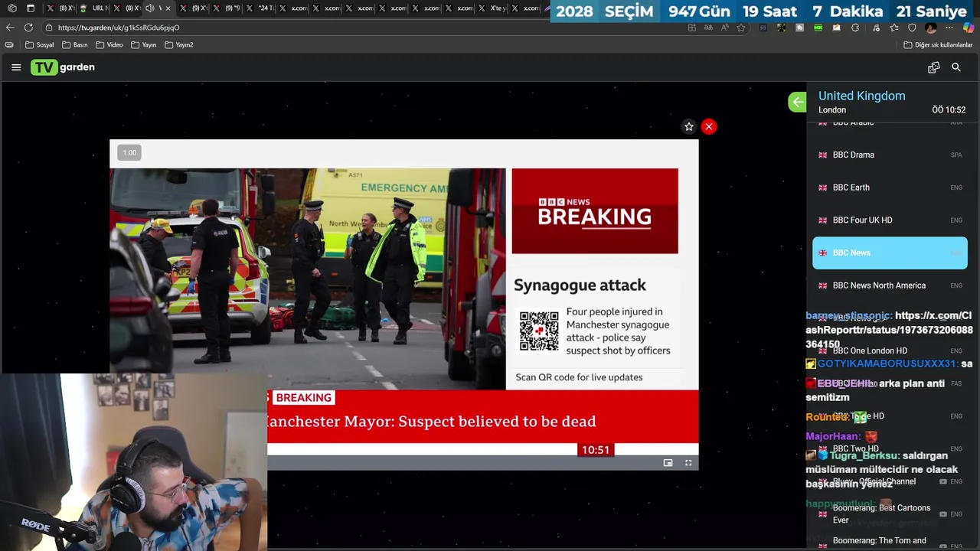Close the video player with the red X
This screenshot has height=551, width=980.
click(x=709, y=126)
